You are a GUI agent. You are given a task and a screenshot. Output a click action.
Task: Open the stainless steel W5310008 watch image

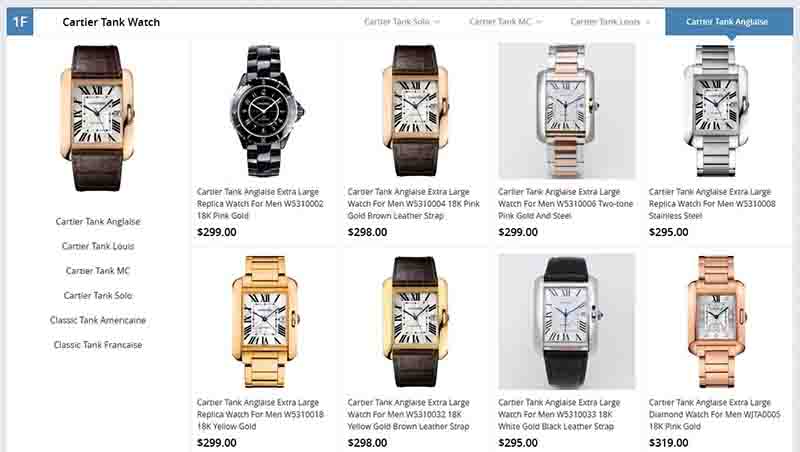click(716, 111)
